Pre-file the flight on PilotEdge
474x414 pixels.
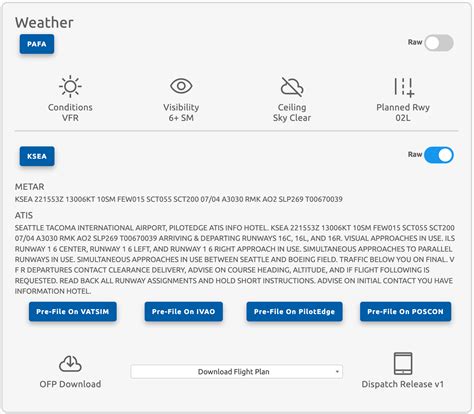coord(294,312)
